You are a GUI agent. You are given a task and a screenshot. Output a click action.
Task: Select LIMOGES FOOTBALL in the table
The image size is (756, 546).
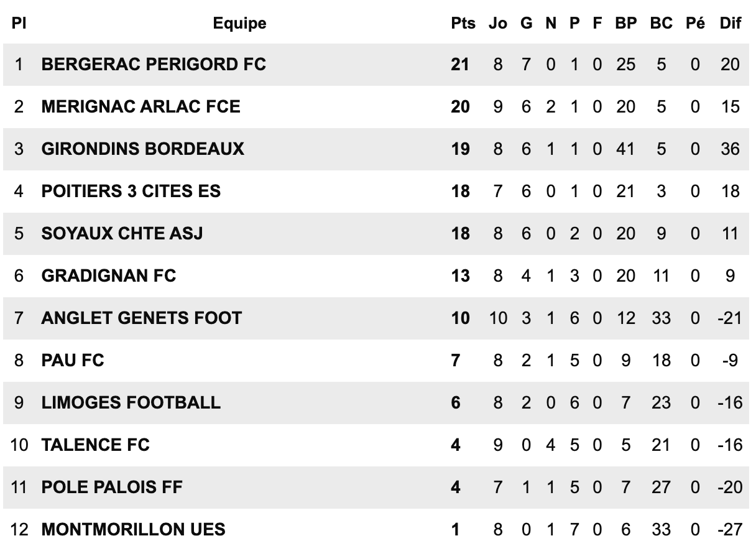pyautogui.click(x=131, y=402)
